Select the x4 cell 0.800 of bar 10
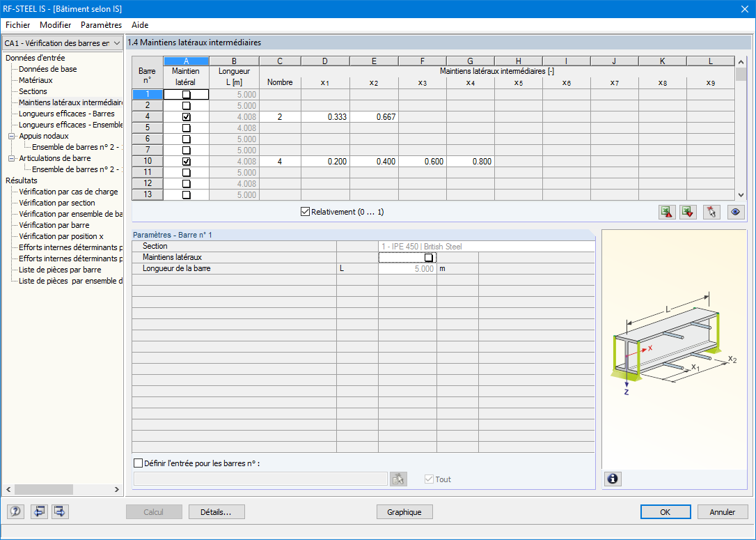This screenshot has height=540, width=756. pyautogui.click(x=470, y=162)
